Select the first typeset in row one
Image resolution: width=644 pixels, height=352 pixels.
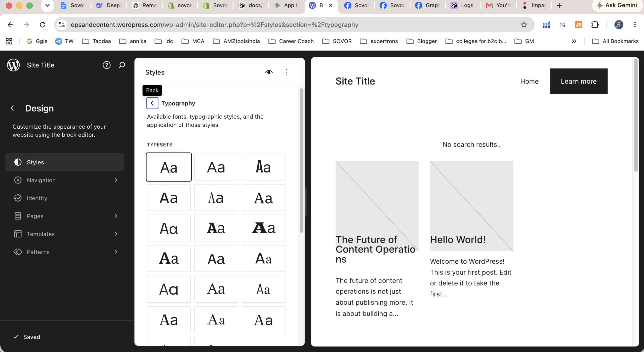pyautogui.click(x=169, y=167)
